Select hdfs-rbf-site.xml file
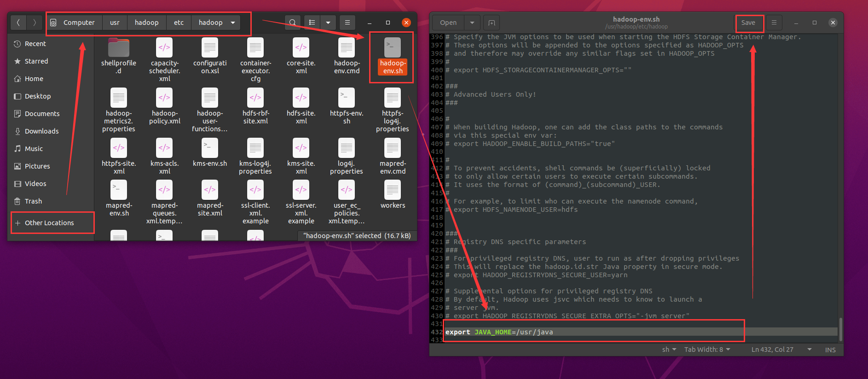868x379 pixels. (x=255, y=106)
